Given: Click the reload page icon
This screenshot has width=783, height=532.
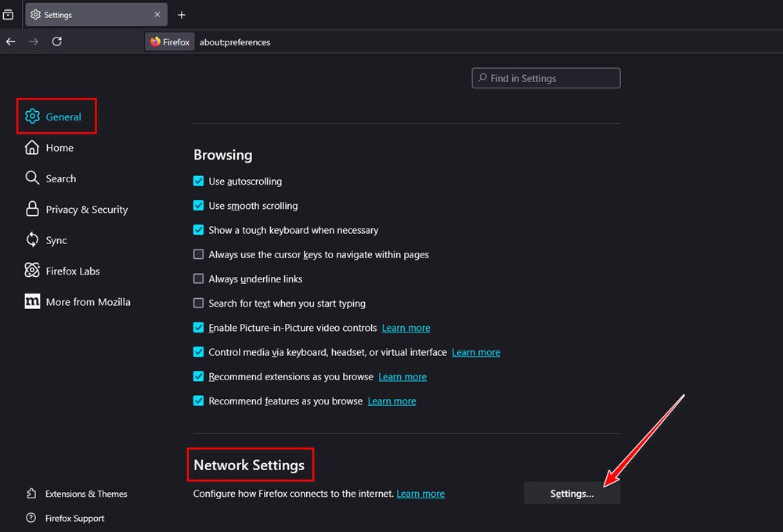Looking at the screenshot, I should pos(57,42).
